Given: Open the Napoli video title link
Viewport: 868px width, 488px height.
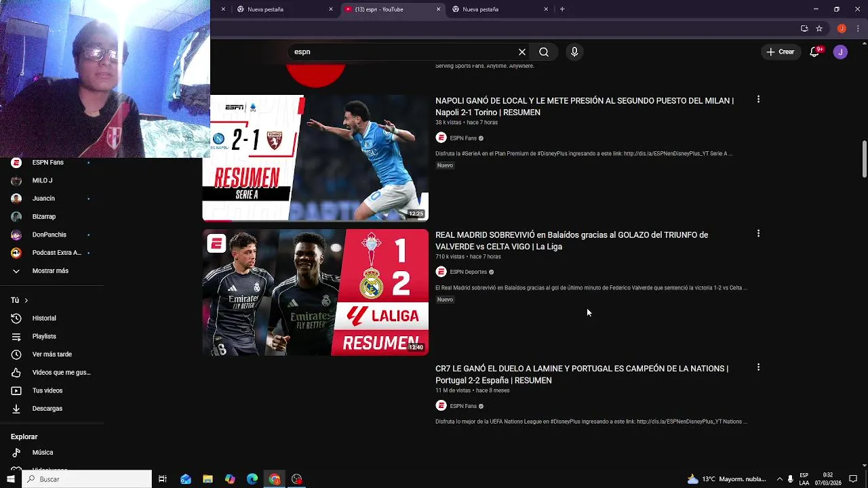Looking at the screenshot, I should [x=585, y=106].
